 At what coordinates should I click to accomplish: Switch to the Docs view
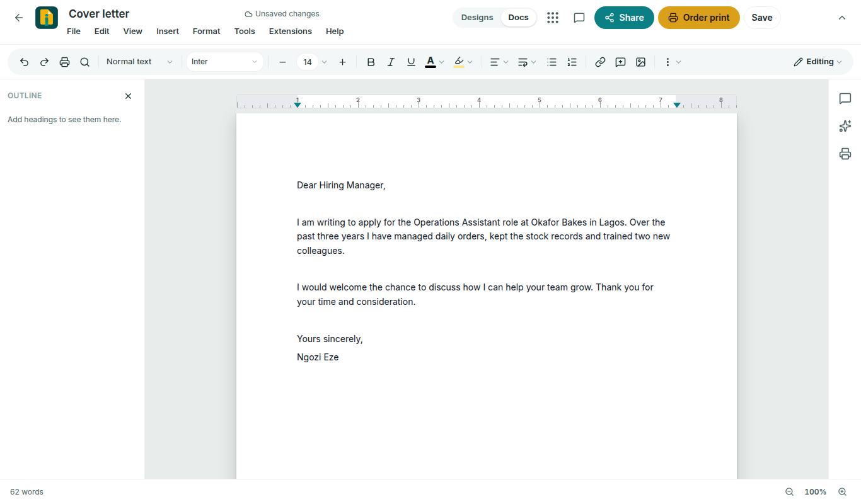point(518,18)
